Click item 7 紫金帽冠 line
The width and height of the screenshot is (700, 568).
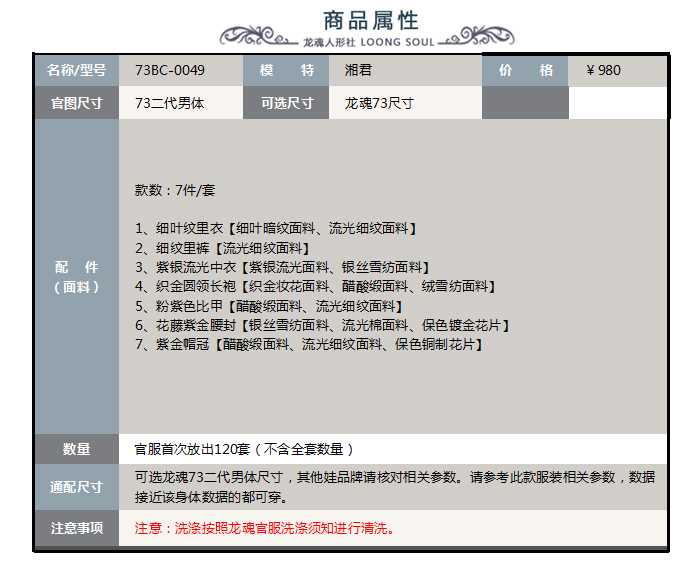[309, 344]
